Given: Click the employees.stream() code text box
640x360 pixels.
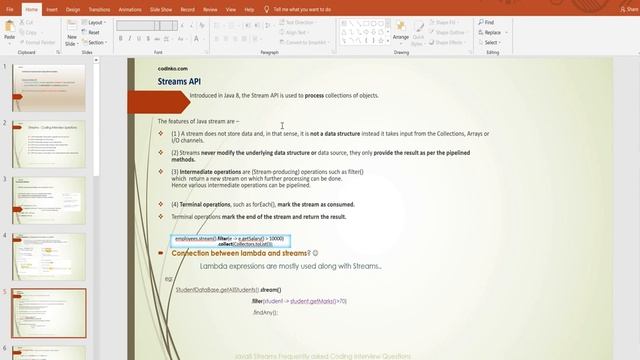Looking at the screenshot, I should click(231, 241).
